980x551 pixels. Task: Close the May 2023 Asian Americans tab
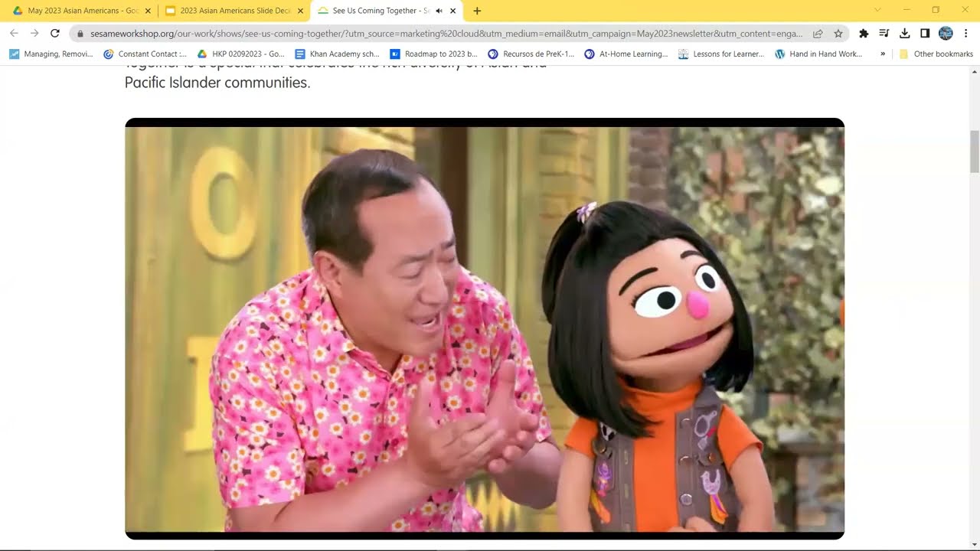(148, 11)
